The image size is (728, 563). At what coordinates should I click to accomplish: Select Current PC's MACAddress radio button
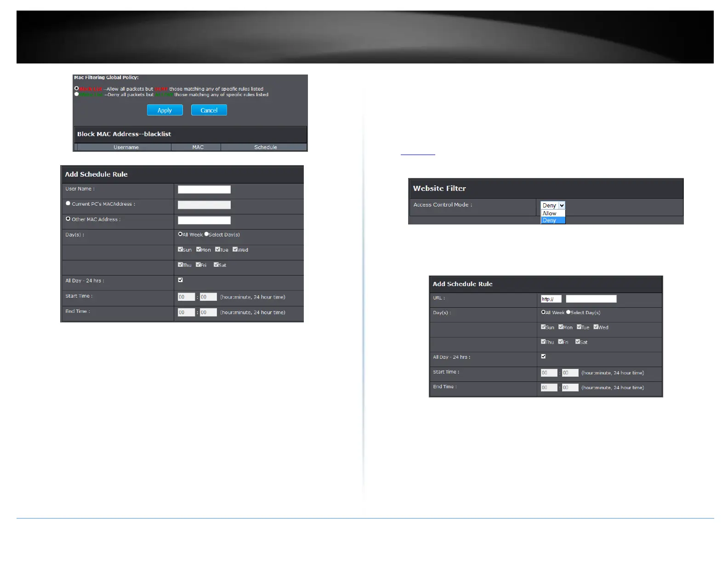[68, 203]
